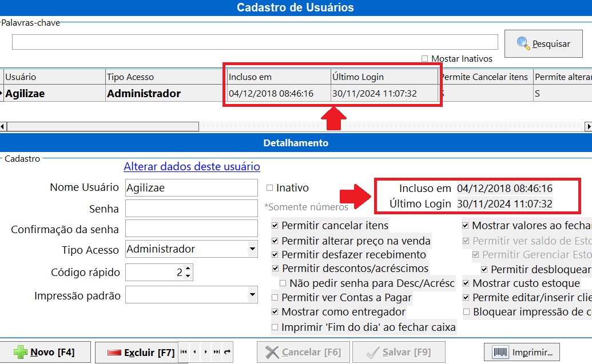Open Imprimir with barcode icon
The image size is (592, 364).
pyautogui.click(x=521, y=353)
